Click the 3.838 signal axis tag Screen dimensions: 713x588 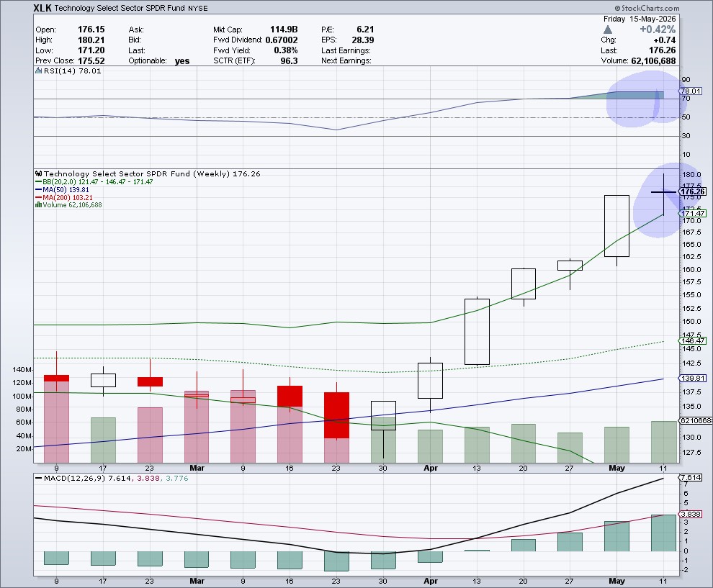(x=690, y=515)
